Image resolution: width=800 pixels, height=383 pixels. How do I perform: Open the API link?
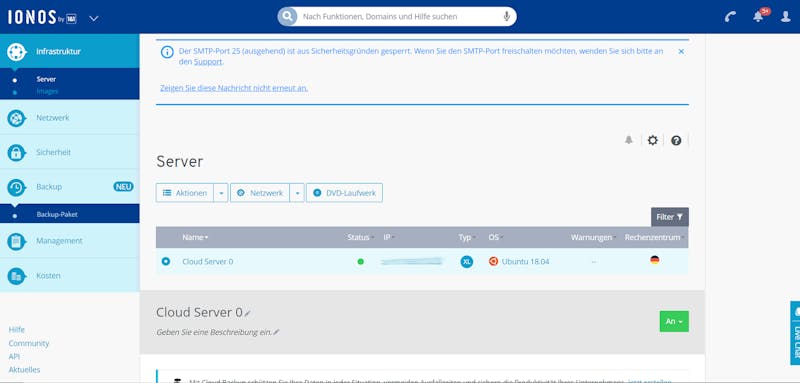[14, 356]
